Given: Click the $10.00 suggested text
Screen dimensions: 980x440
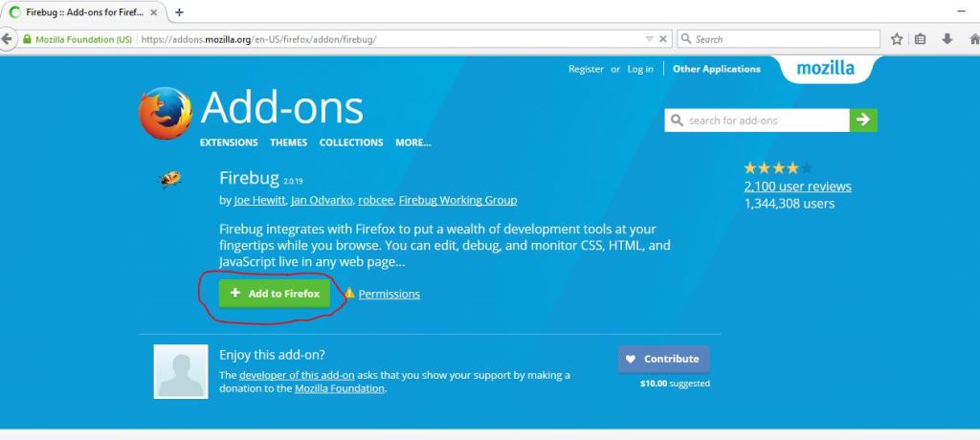Looking at the screenshot, I should [675, 384].
